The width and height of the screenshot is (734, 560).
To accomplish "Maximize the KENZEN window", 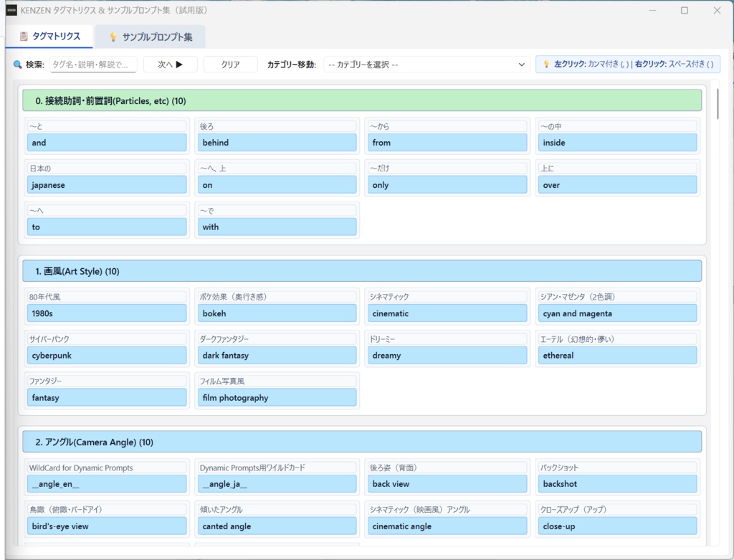I will coord(685,10).
